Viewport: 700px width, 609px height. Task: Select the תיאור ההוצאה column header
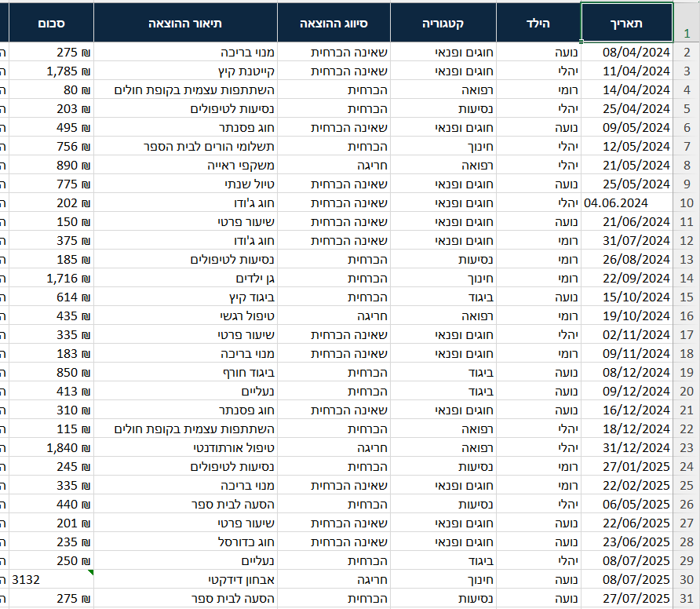185,22
